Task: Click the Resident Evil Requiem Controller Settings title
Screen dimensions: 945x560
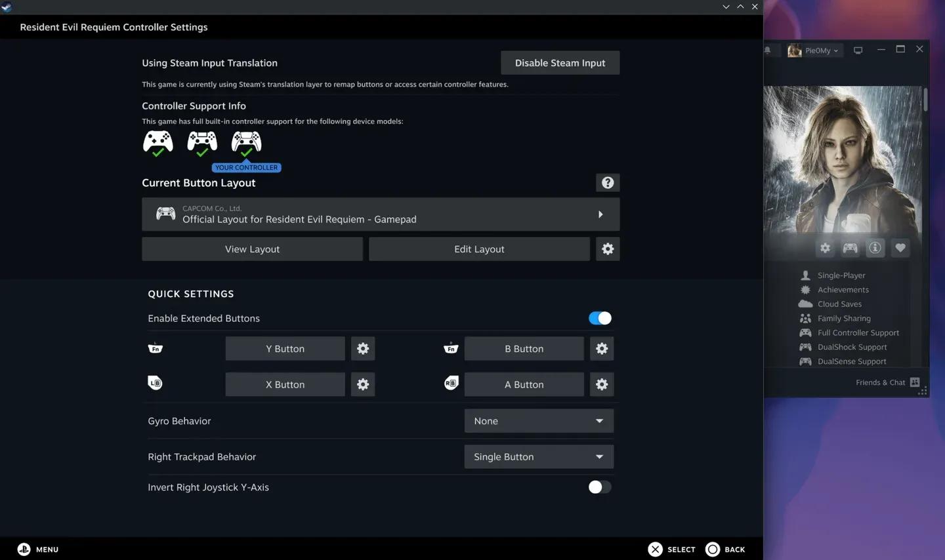Action: [114, 28]
